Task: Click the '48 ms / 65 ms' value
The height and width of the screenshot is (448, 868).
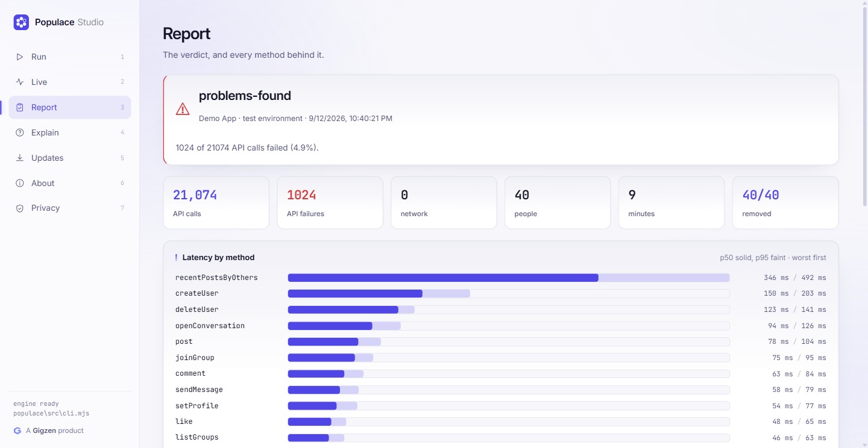Action: [x=799, y=422]
